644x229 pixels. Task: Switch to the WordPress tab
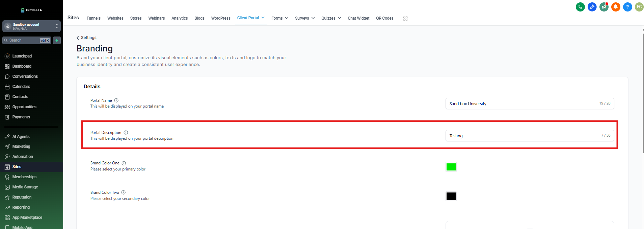pos(221,18)
